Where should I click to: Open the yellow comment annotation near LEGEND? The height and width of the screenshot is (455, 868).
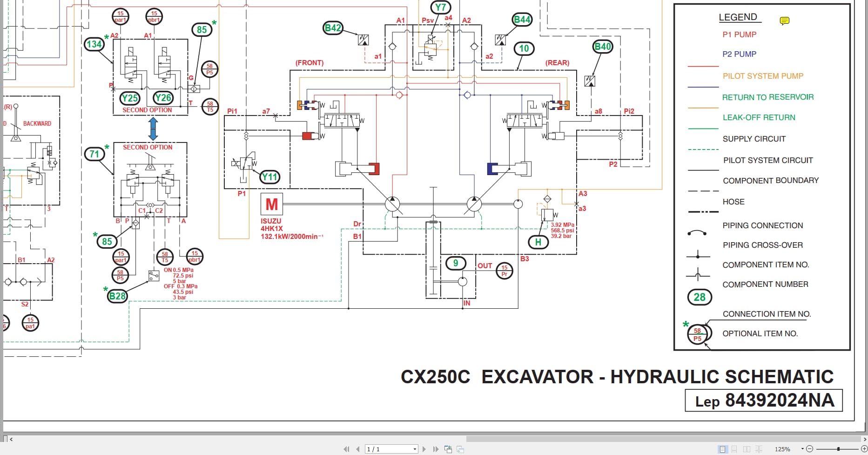click(783, 20)
